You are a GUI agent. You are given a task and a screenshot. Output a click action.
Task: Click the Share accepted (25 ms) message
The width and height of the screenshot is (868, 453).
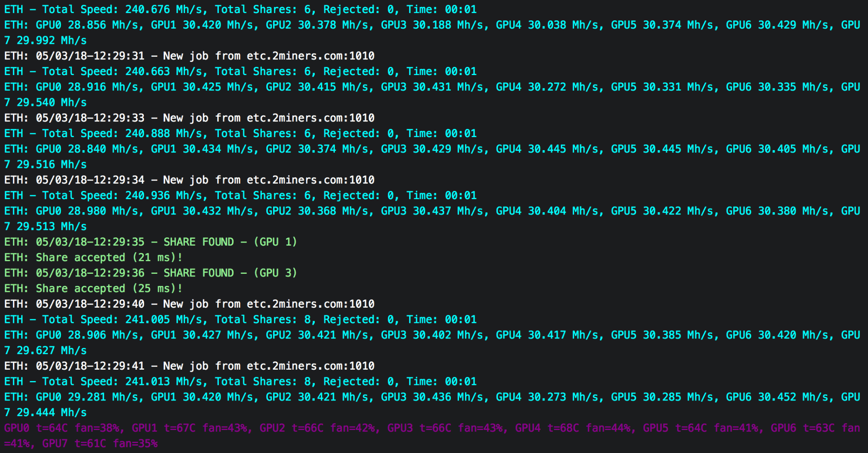pos(93,289)
